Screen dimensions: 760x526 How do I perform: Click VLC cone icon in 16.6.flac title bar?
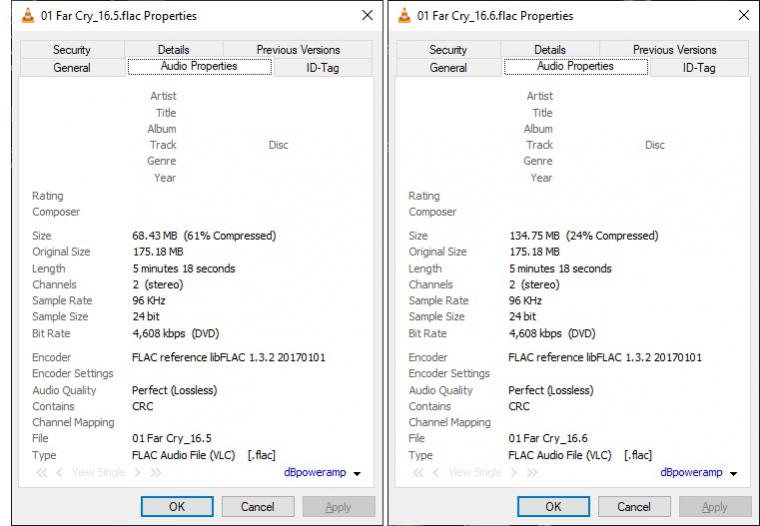tap(404, 16)
